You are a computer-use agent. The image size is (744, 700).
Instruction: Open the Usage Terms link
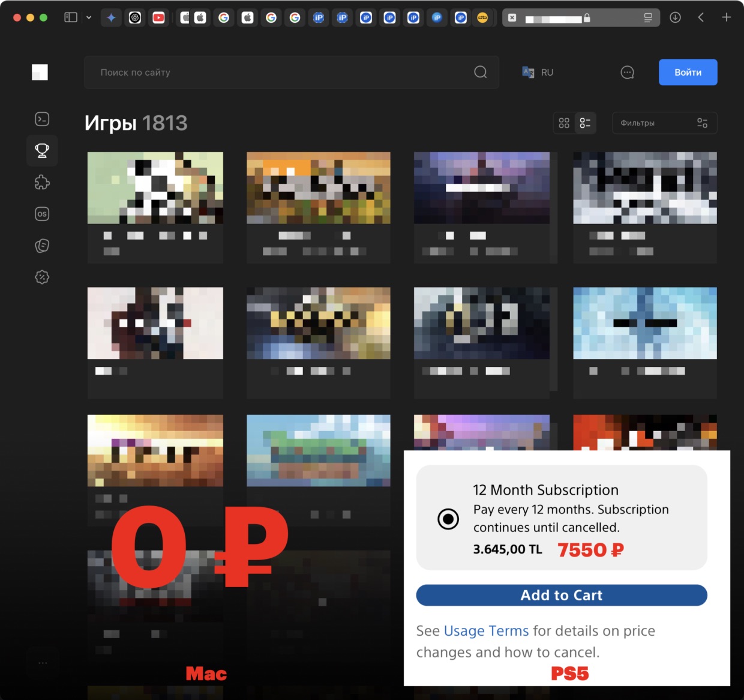tap(486, 631)
